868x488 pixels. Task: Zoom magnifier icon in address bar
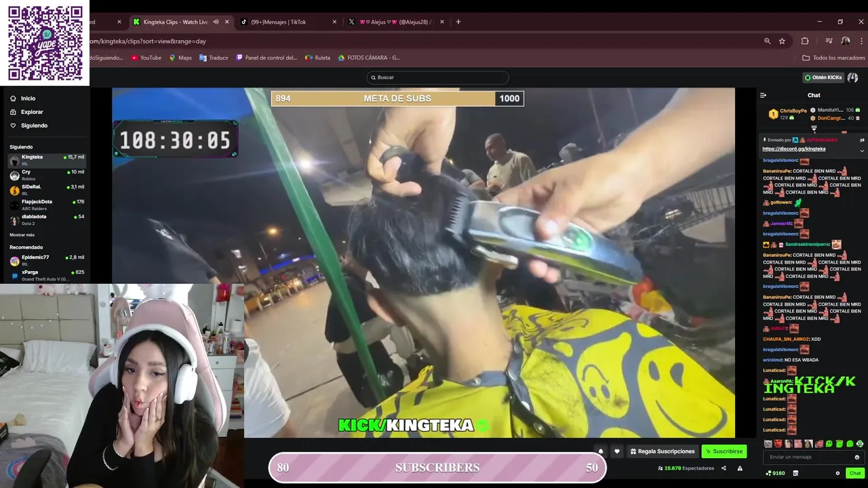click(x=767, y=41)
